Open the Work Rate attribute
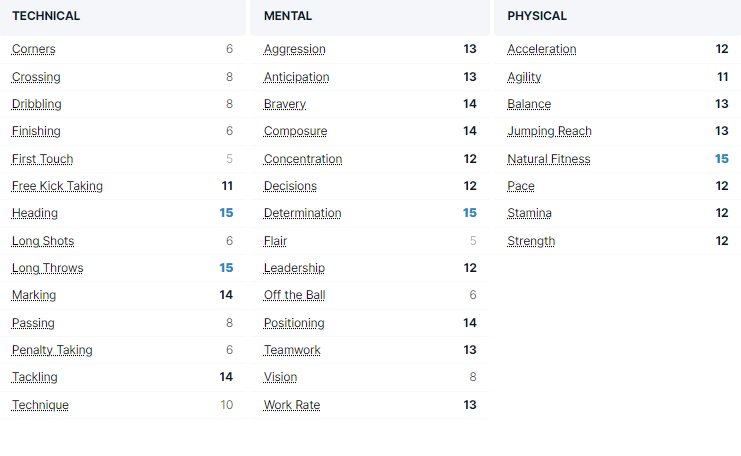Screen dimensions: 741x456 291,405
